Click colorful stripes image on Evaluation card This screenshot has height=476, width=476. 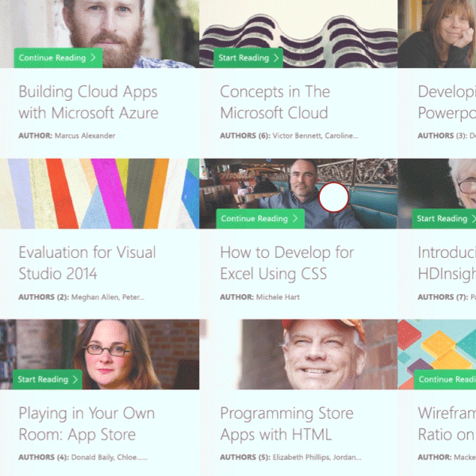(100, 194)
